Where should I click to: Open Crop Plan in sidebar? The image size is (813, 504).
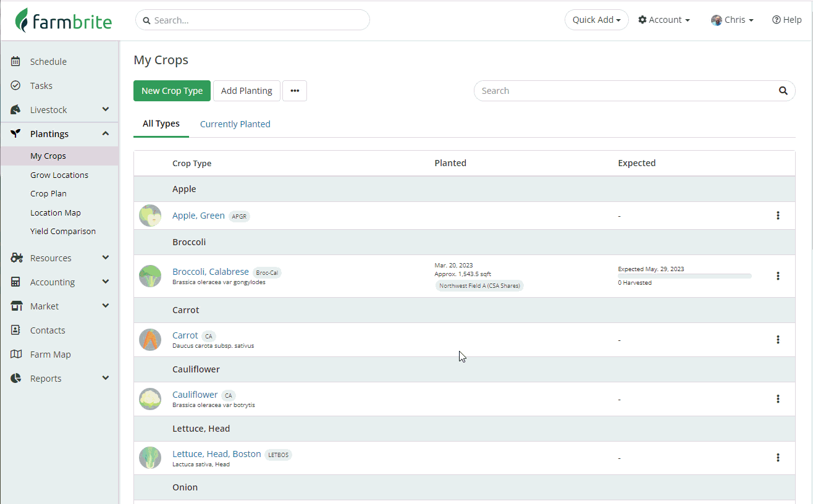point(48,193)
